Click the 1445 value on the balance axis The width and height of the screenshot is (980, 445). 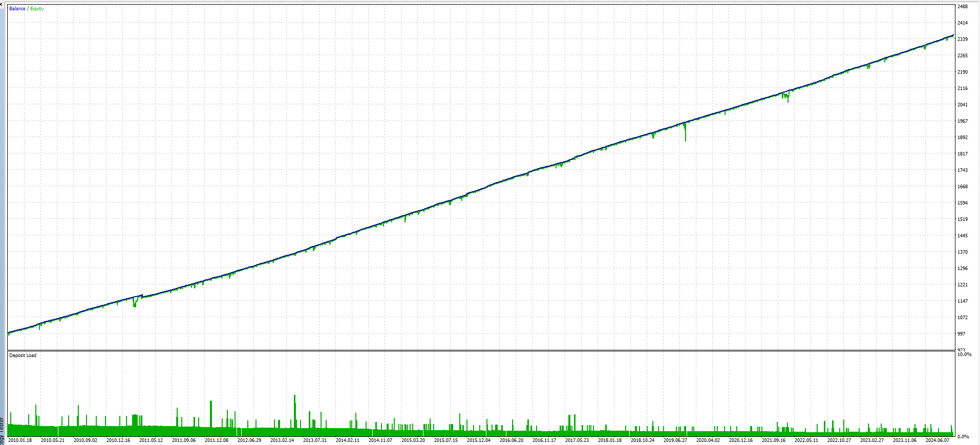coord(963,236)
